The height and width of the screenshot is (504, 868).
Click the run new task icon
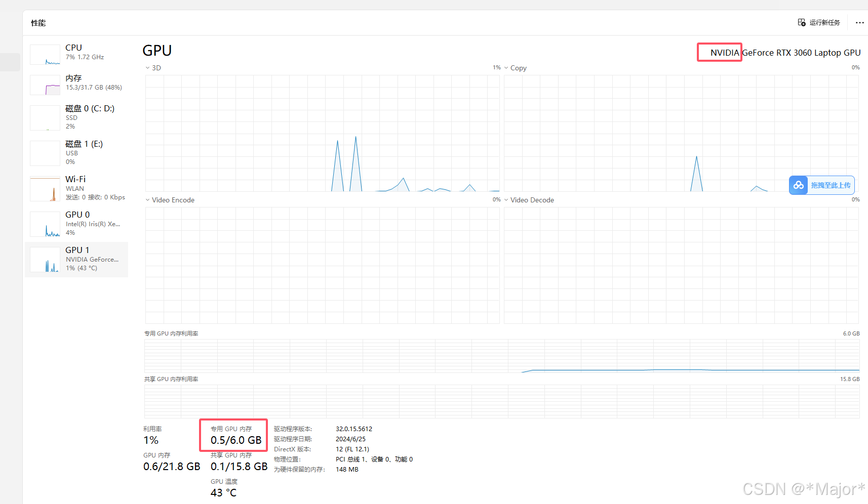[802, 22]
